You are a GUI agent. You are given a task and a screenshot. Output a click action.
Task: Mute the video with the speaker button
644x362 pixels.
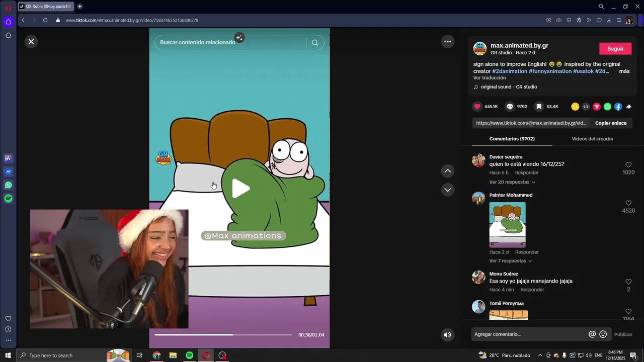click(x=447, y=335)
